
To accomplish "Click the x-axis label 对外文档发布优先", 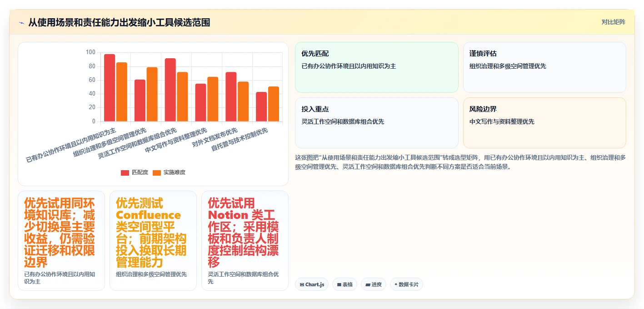I will pos(215,137).
